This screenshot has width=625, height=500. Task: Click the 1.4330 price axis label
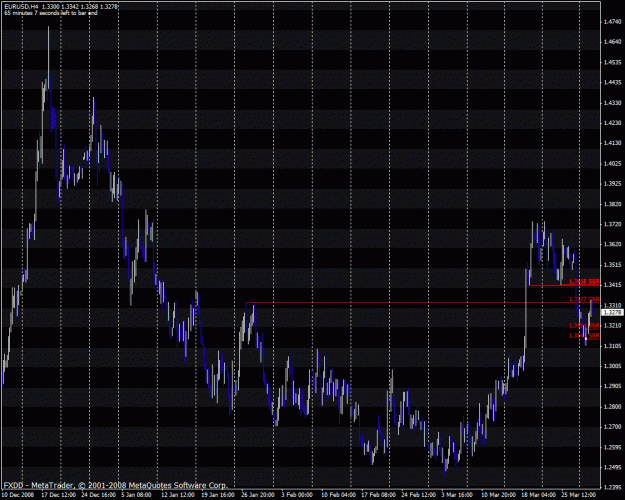click(x=613, y=103)
